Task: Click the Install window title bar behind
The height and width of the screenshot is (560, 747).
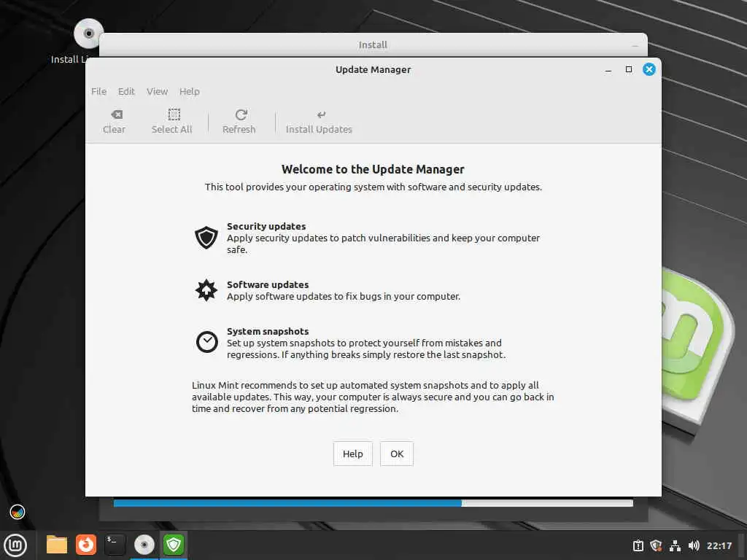Action: point(373,44)
